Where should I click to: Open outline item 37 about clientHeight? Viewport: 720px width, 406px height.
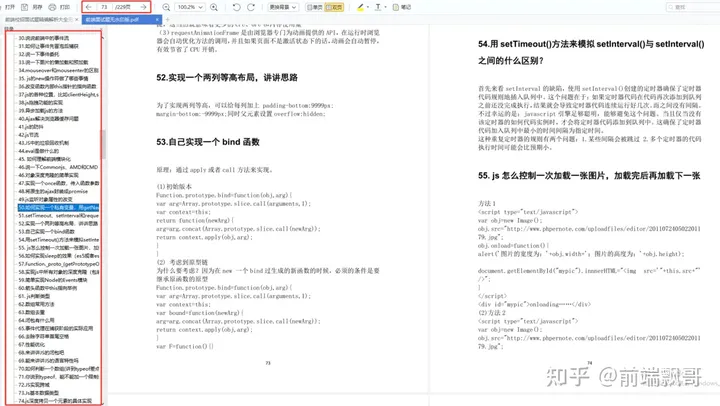pos(58,95)
